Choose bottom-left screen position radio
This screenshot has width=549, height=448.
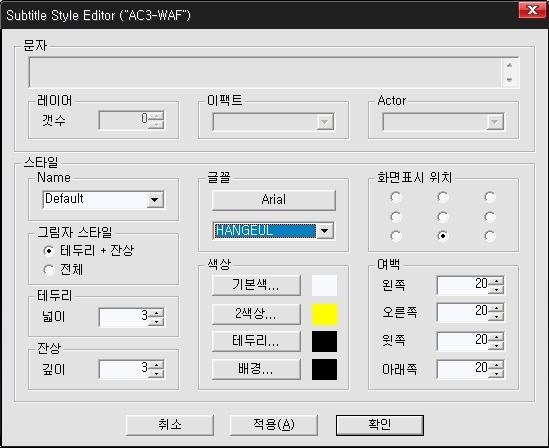(396, 236)
